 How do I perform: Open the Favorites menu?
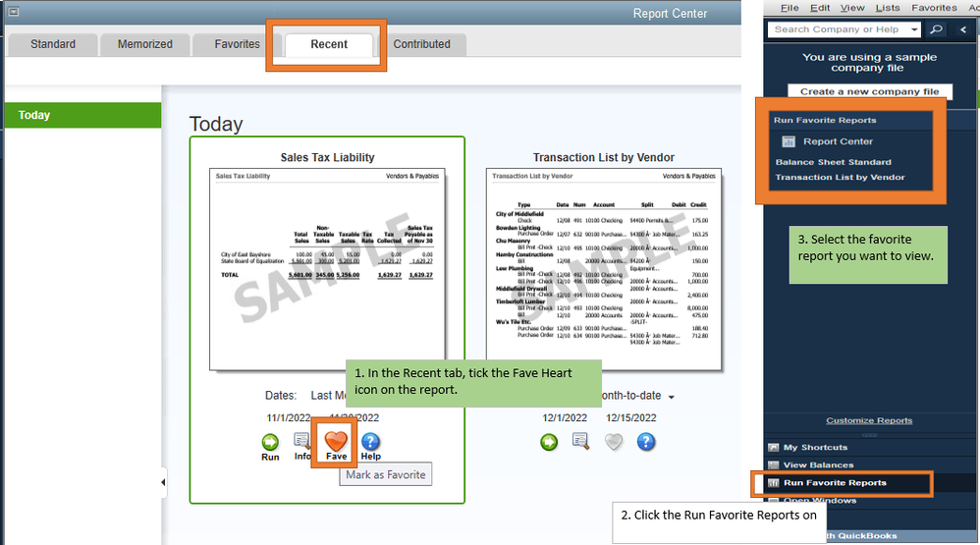click(935, 8)
